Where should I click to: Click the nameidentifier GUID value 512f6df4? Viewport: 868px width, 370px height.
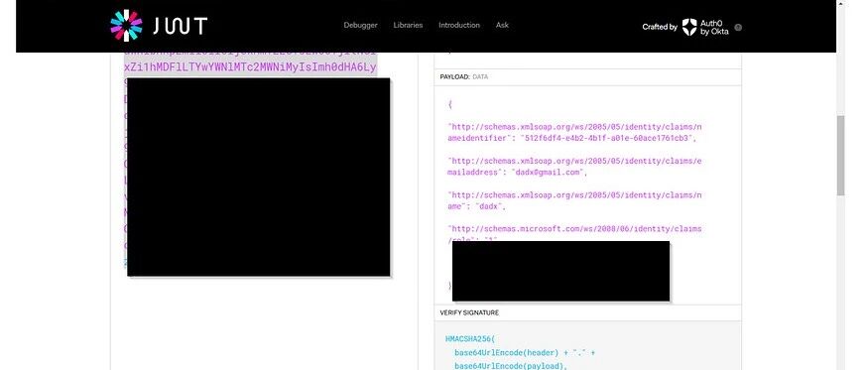click(x=606, y=139)
